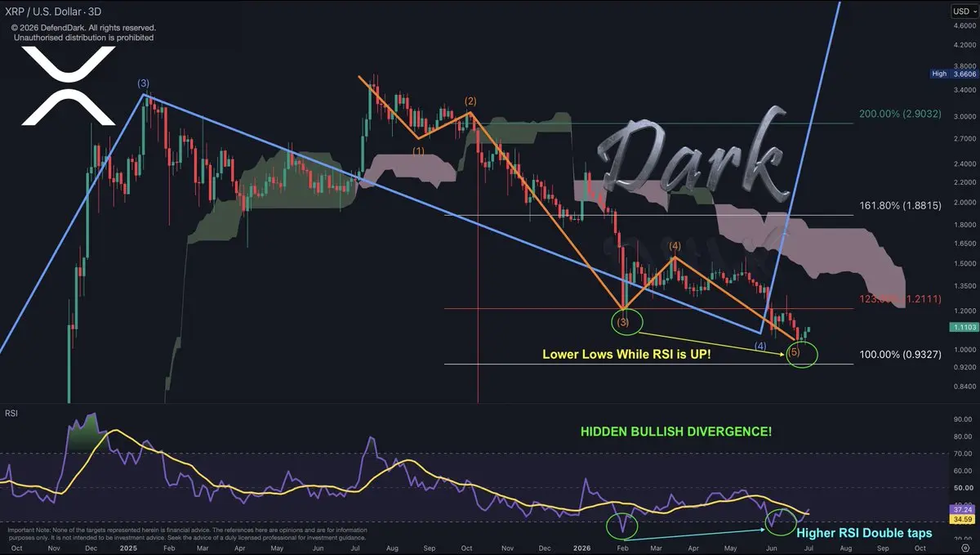This screenshot has width=980, height=555.
Task: Click the yellow RSI average value 34.59
Action: pyautogui.click(x=961, y=518)
